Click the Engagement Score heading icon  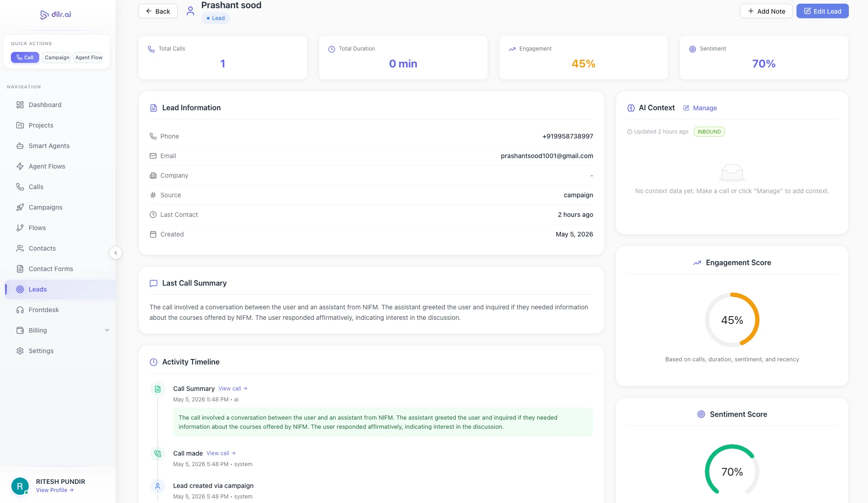coord(697,263)
